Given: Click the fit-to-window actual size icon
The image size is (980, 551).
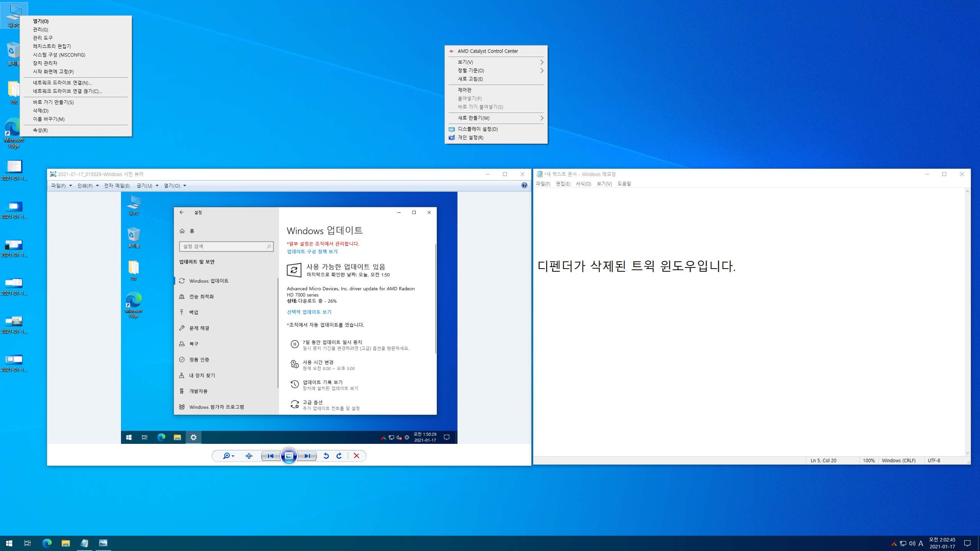Looking at the screenshot, I should click(x=249, y=456).
